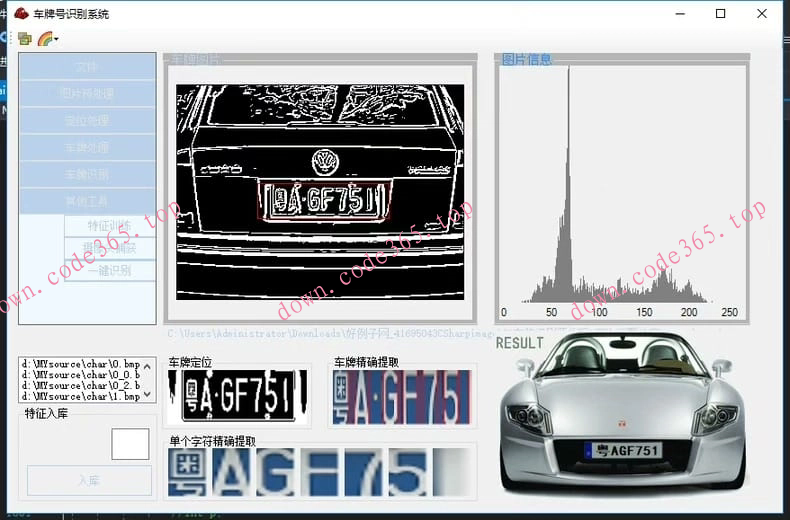Screen dimensions: 790x520
Task: Click the last blurry character thumbnail
Action: tap(452, 473)
